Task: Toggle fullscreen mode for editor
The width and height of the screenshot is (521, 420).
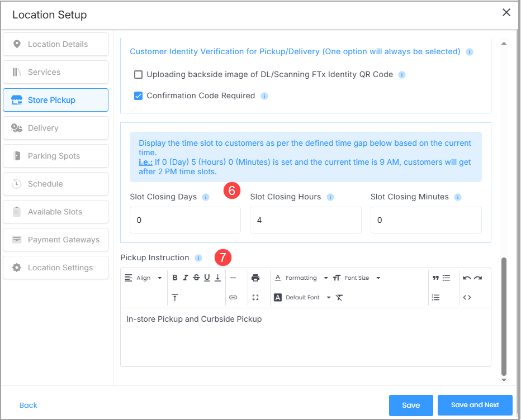Action: tap(255, 298)
